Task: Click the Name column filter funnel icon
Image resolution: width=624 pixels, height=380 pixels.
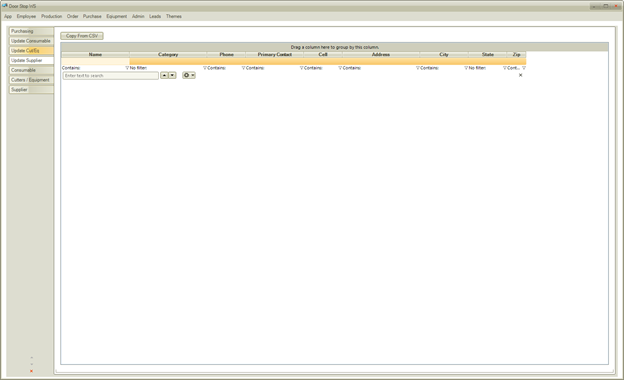Action: pyautogui.click(x=127, y=68)
